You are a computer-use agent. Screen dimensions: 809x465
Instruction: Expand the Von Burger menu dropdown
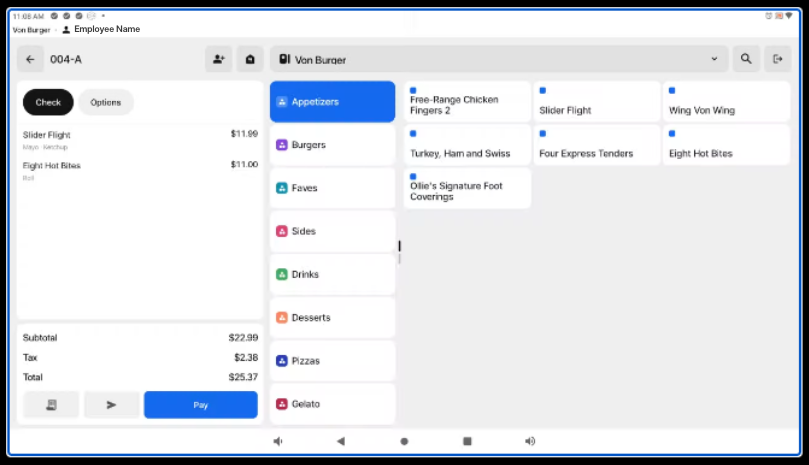tap(714, 60)
